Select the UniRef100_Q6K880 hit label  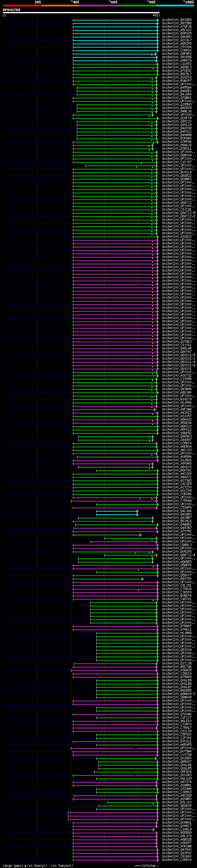(x=176, y=37)
